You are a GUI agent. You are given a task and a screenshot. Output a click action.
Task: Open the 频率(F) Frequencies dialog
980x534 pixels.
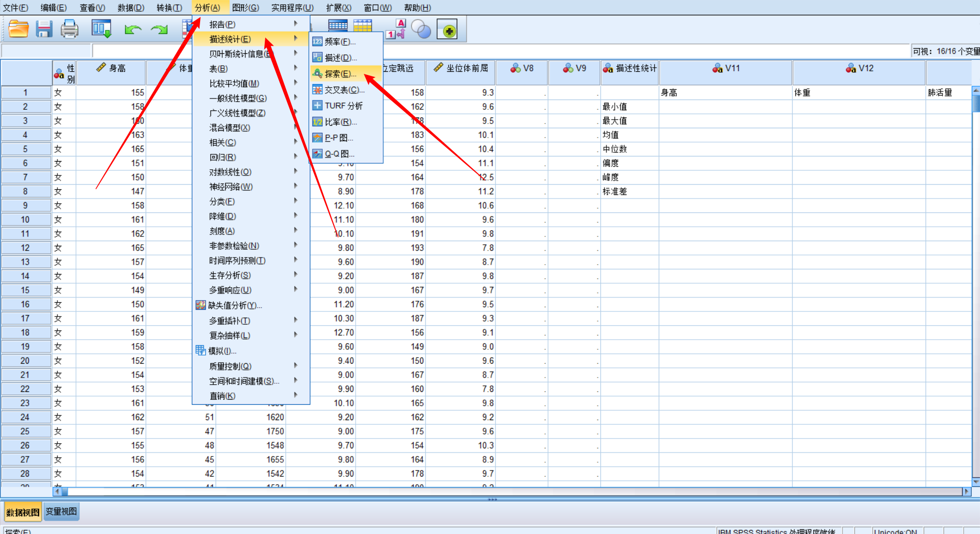339,42
